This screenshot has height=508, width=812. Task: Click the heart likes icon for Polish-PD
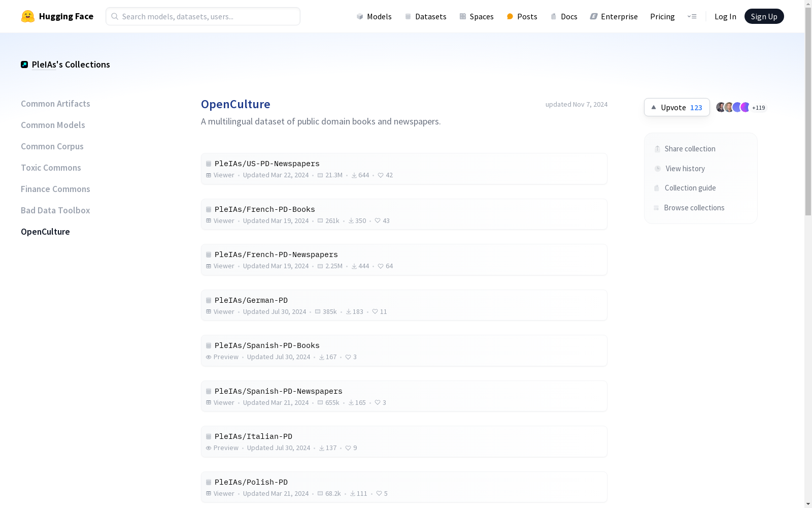(x=379, y=494)
